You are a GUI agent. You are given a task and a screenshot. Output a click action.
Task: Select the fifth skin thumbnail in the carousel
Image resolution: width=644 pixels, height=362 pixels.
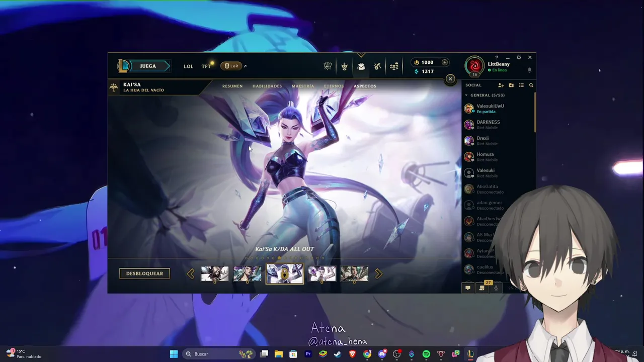354,274
